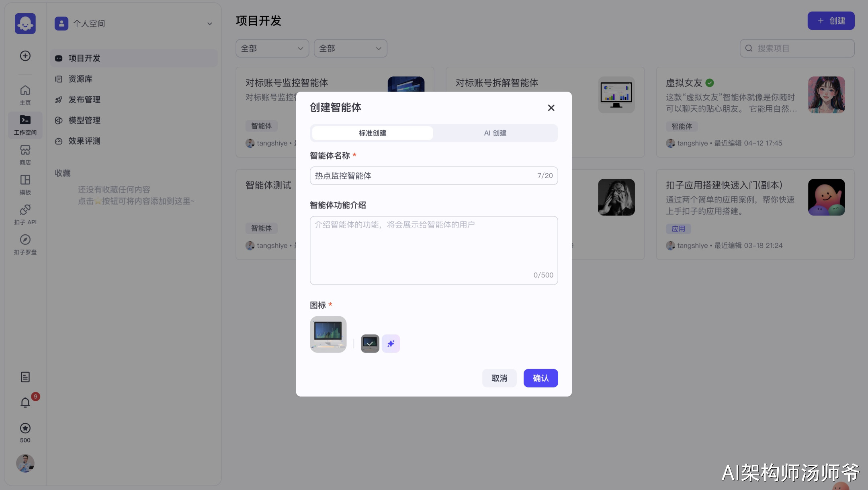Select the 标准创建 tab
This screenshot has height=490, width=868.
tap(372, 133)
